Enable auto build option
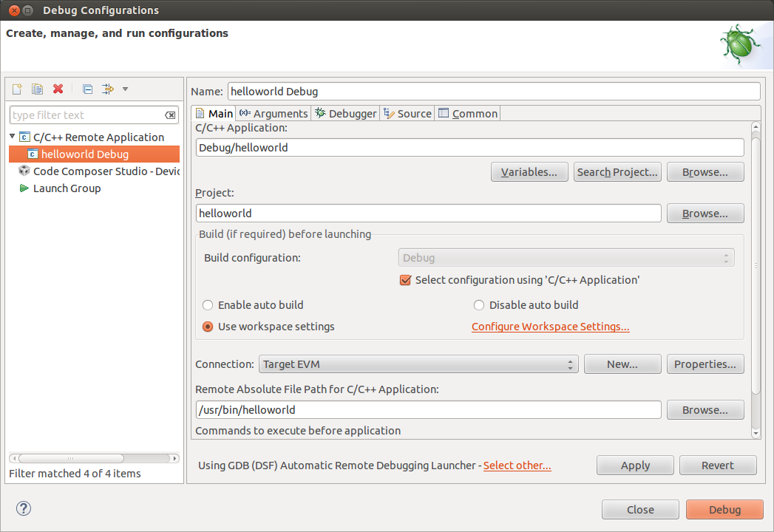The height and width of the screenshot is (532, 774). [208, 304]
